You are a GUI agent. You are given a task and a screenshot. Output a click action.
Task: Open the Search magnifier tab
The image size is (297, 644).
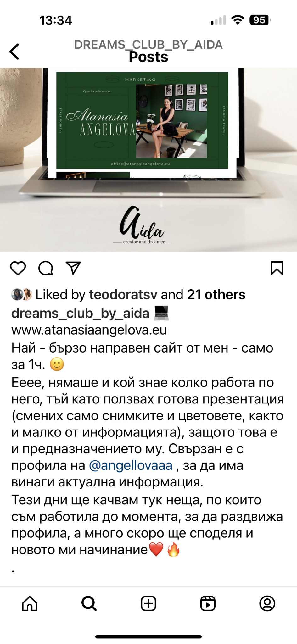pyautogui.click(x=89, y=603)
